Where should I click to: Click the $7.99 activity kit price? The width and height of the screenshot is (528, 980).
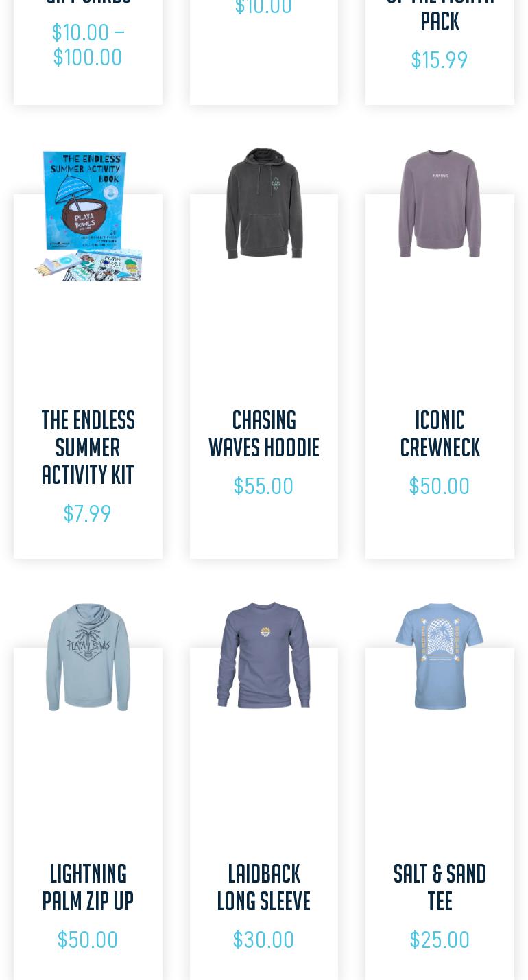pyautogui.click(x=87, y=513)
